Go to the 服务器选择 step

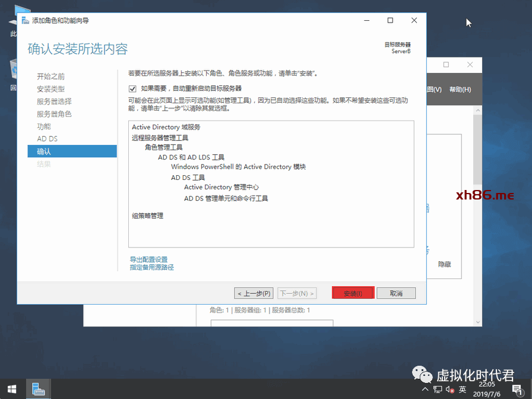pyautogui.click(x=54, y=102)
